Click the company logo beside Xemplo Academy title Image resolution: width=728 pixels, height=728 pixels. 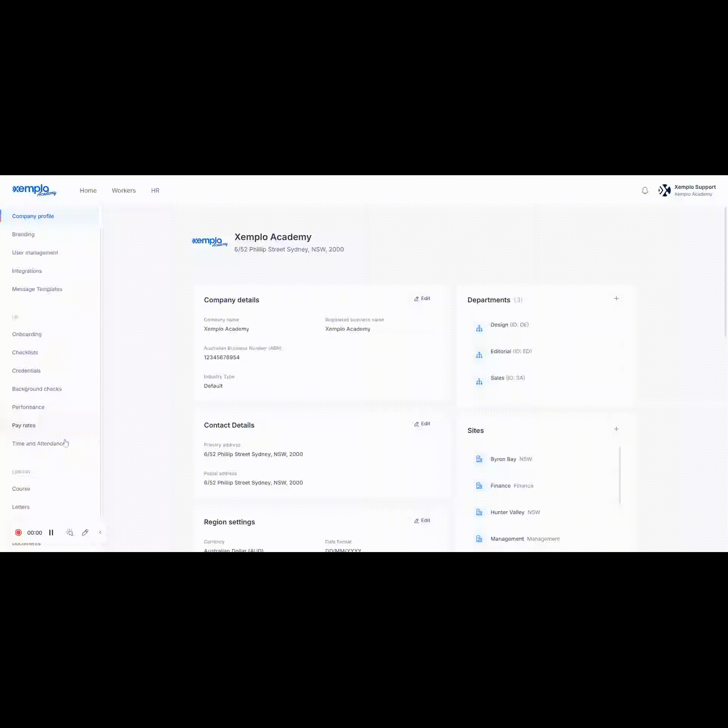pyautogui.click(x=210, y=242)
